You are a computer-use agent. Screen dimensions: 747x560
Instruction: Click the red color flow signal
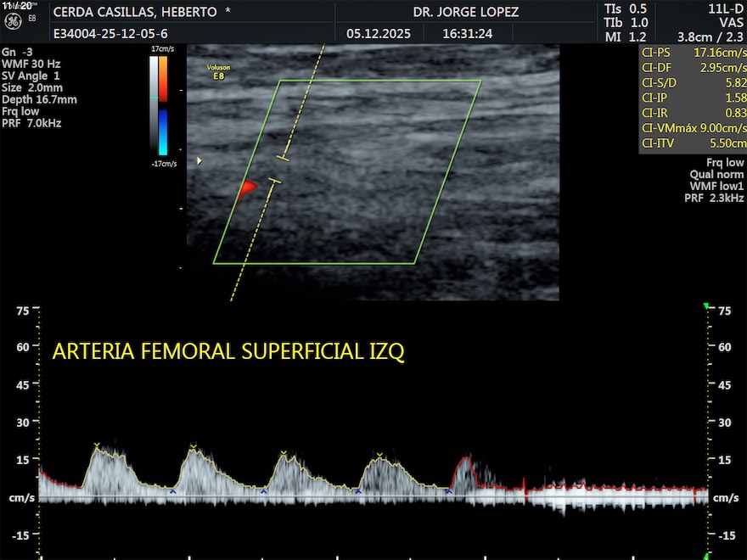(x=247, y=188)
